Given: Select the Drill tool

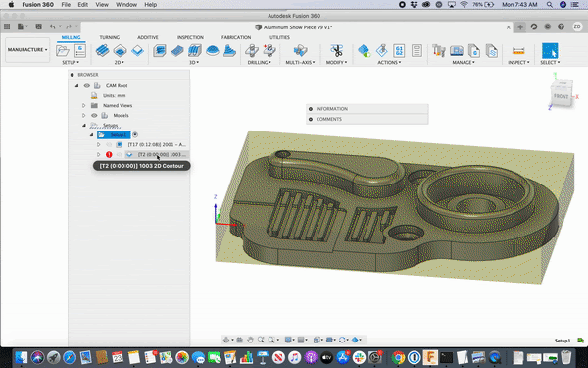Looking at the screenshot, I should click(x=252, y=51).
